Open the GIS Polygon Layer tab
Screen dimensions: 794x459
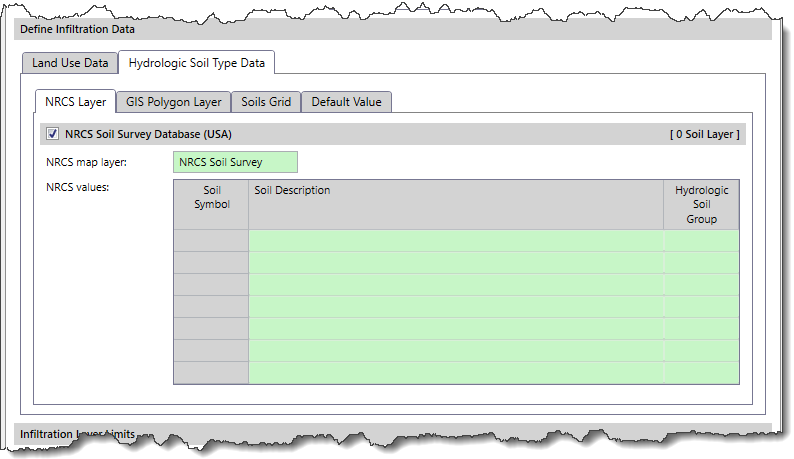point(174,102)
